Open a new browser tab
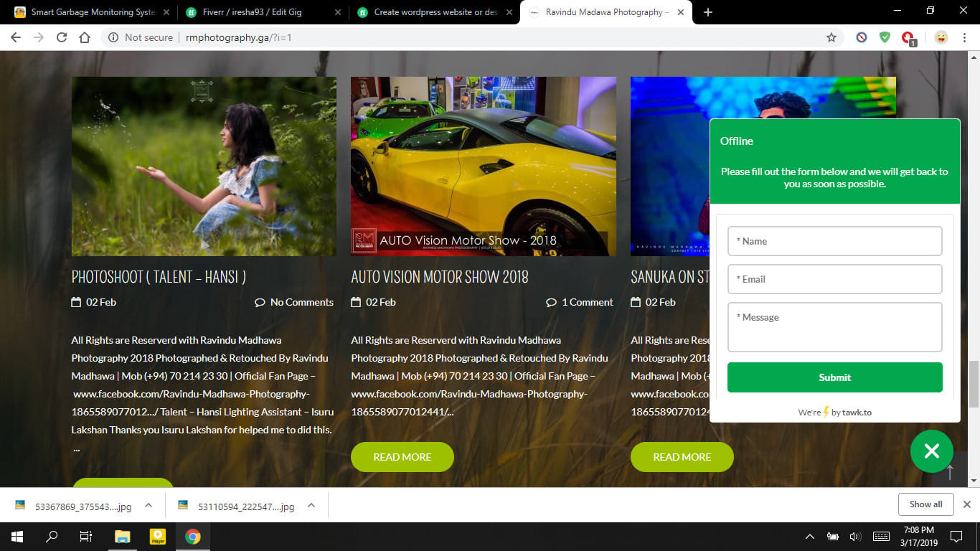This screenshot has height=551, width=980. [708, 12]
